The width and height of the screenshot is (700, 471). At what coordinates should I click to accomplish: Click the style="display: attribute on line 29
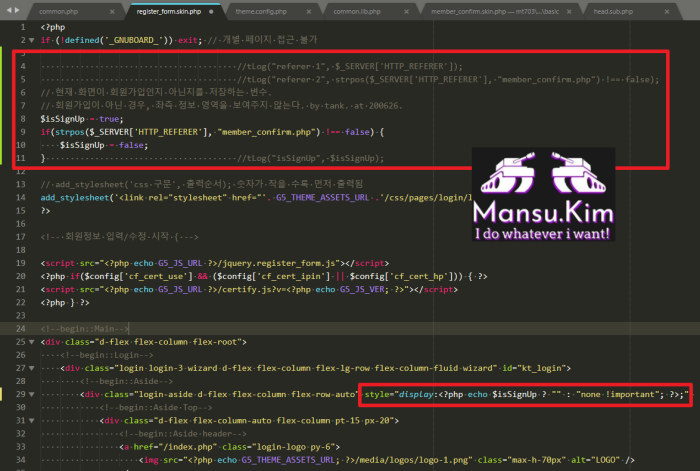tap(400, 395)
